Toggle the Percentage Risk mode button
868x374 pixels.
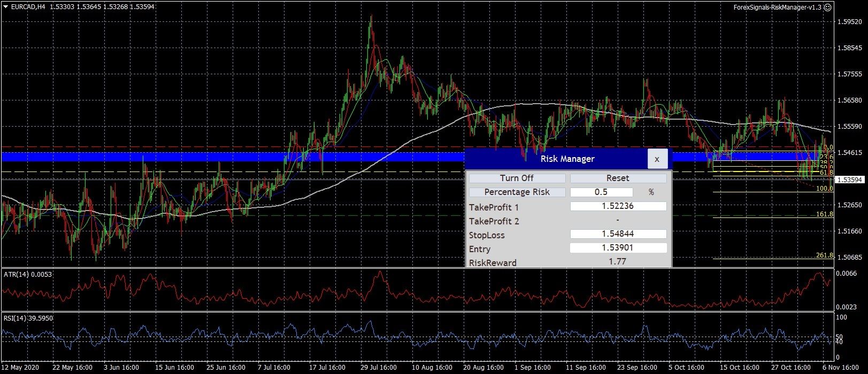pyautogui.click(x=517, y=192)
